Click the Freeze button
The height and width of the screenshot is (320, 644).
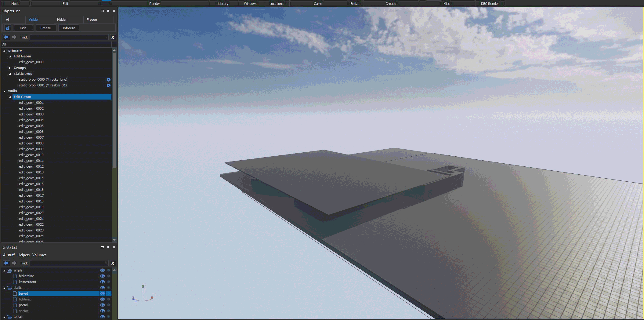click(46, 28)
